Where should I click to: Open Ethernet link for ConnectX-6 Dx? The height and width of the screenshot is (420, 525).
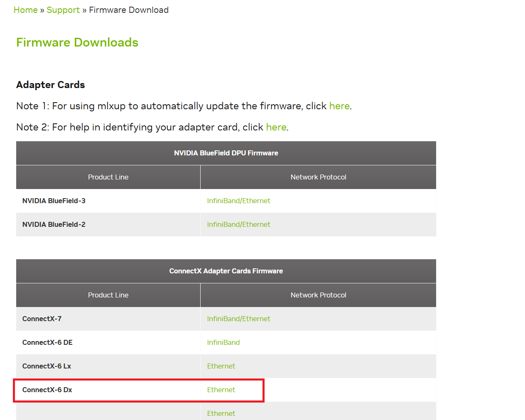221,390
